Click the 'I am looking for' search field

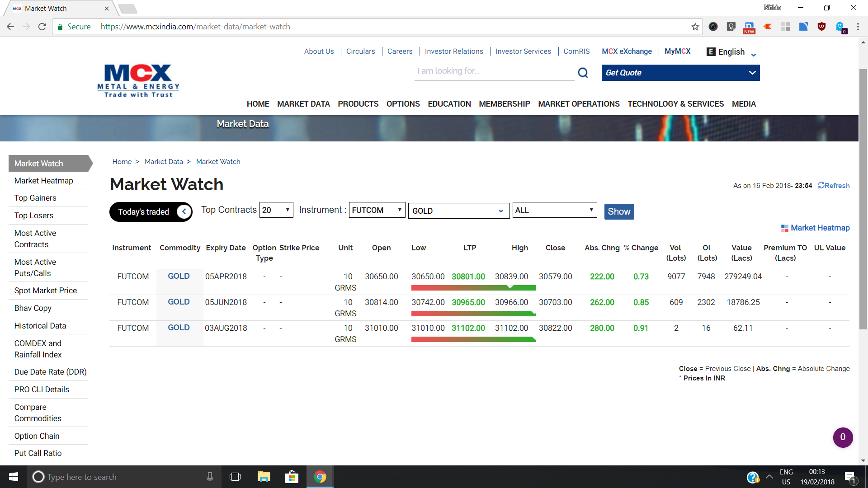[494, 71]
